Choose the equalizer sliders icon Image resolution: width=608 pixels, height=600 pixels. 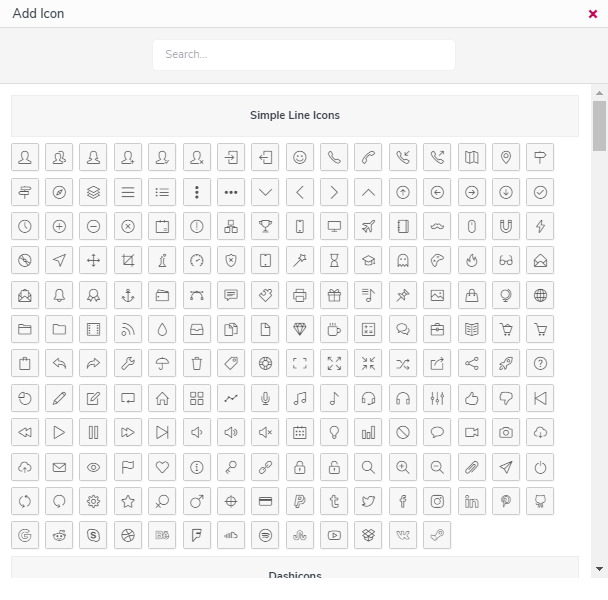coord(437,398)
